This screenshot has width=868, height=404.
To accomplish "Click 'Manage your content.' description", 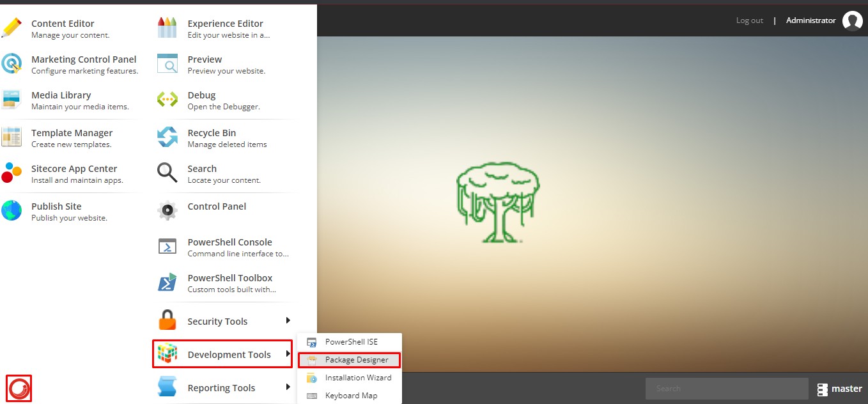I will (x=70, y=35).
